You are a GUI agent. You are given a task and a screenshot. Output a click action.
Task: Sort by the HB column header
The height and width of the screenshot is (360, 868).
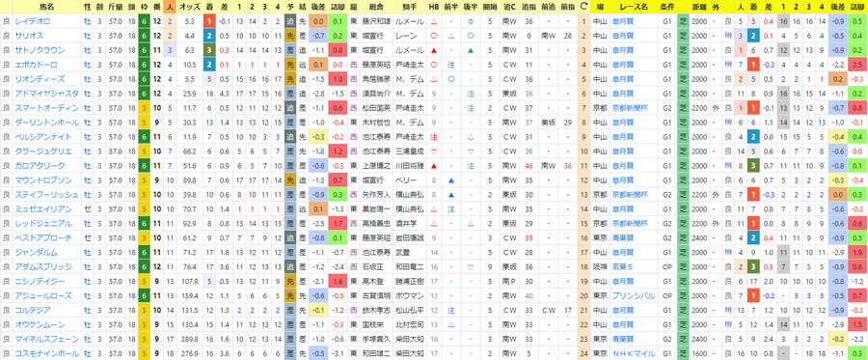click(435, 7)
